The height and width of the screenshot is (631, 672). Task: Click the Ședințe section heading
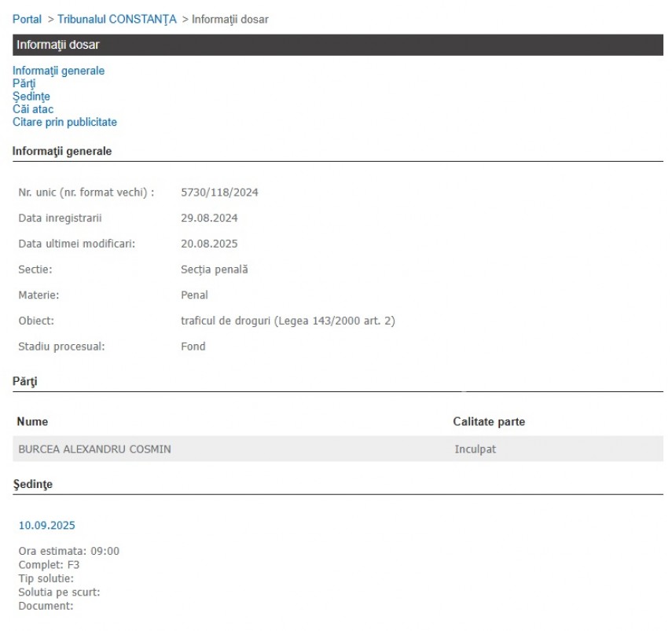(32, 484)
